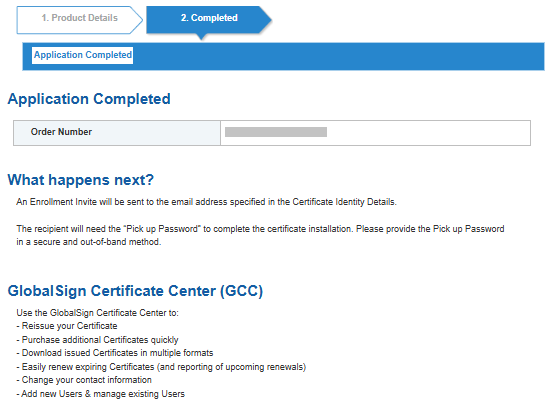
Task: Select the Product Details step
Action: (x=79, y=20)
